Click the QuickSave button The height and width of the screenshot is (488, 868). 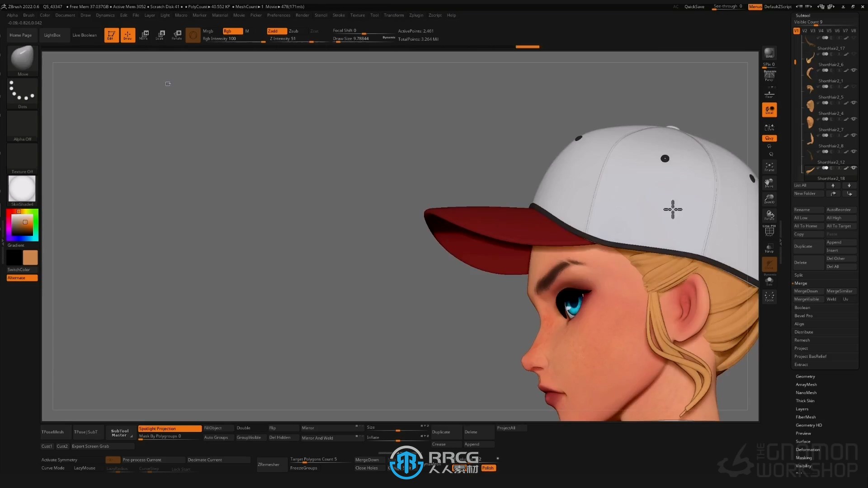click(x=694, y=6)
